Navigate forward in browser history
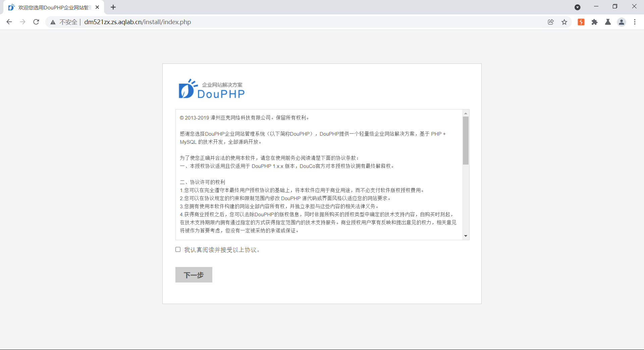 [x=22, y=22]
